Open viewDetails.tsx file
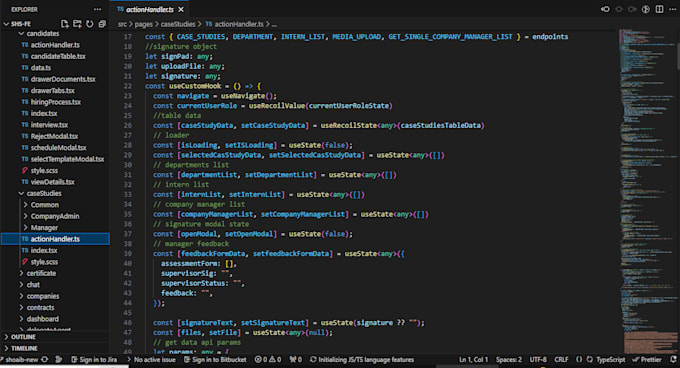680x368 pixels. 52,182
